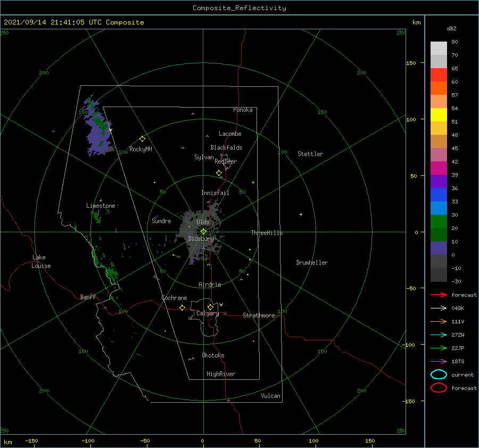The height and width of the screenshot is (448, 479).
Task: Click the dBZ legend heading
Action: (451, 28)
